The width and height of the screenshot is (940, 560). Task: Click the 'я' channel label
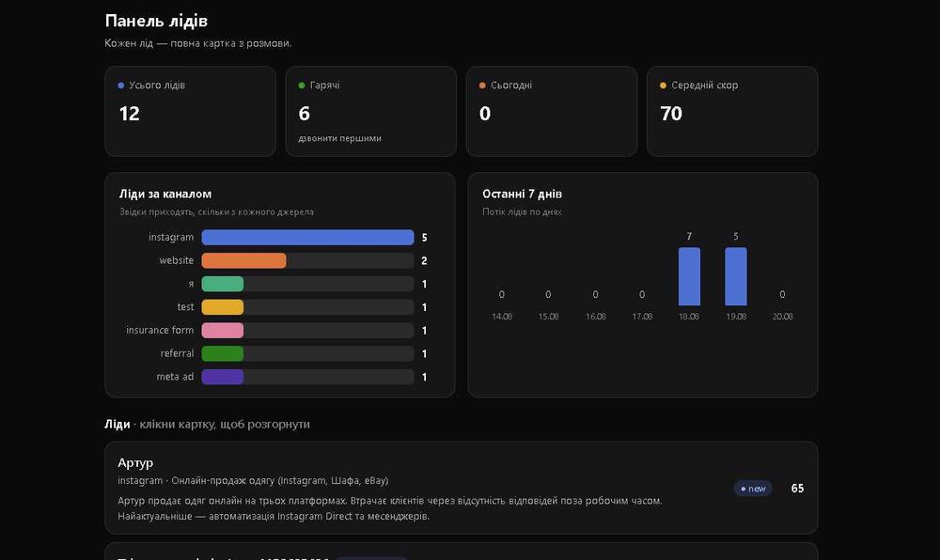191,284
